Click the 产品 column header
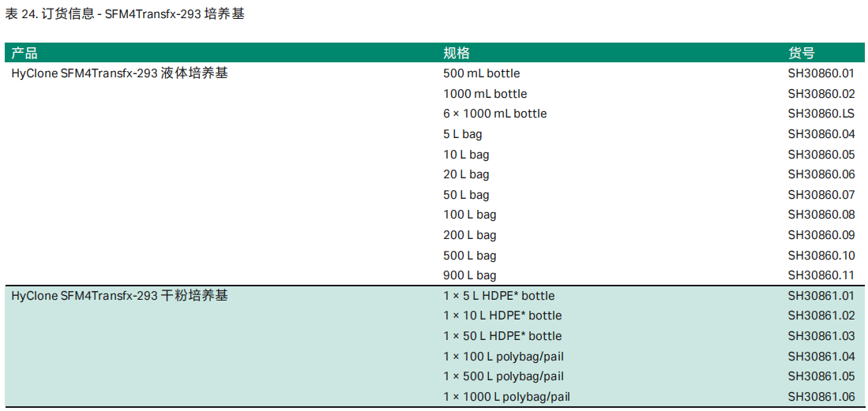This screenshot has height=411, width=868. click(x=24, y=53)
